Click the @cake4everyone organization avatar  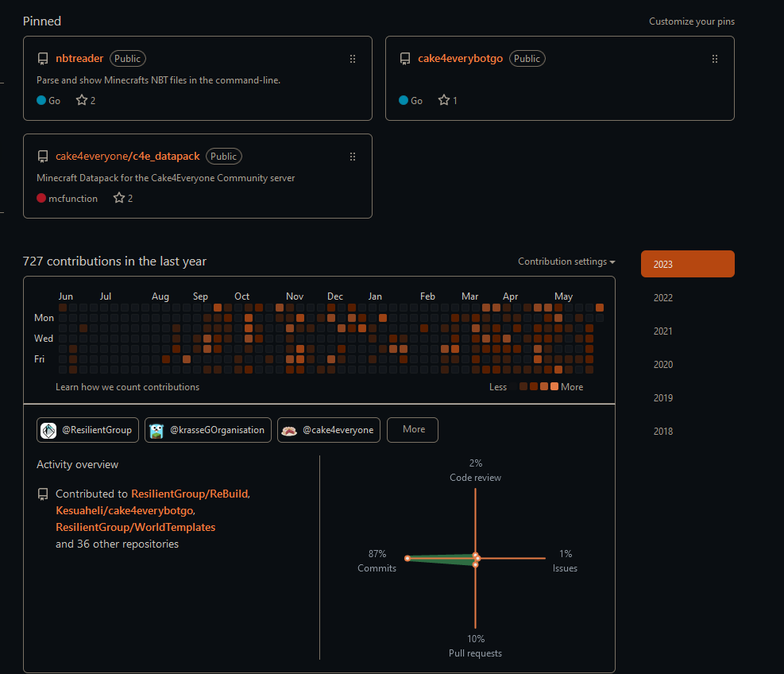coord(289,429)
